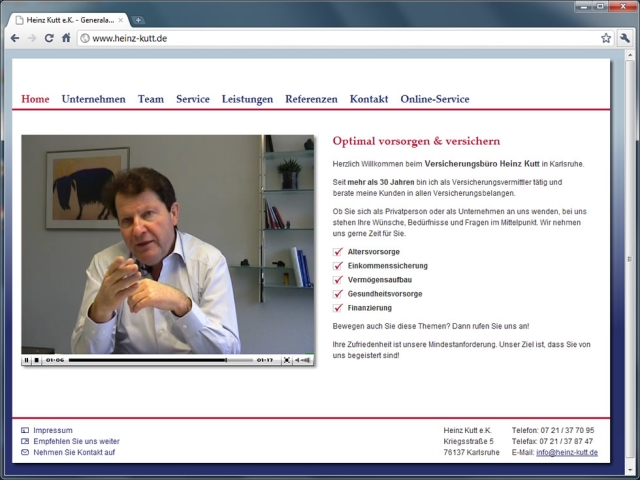Click the Finanzierung checkmark icon
Viewport: 640px width, 480px height.
tap(338, 308)
